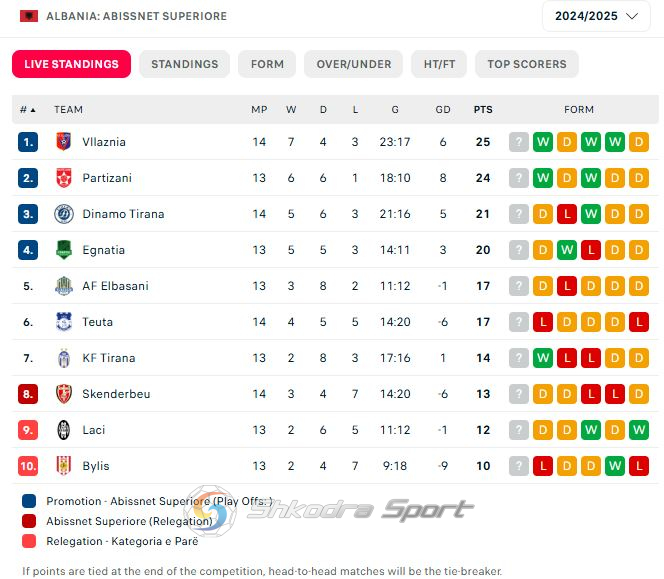This screenshot has height=579, width=664.
Task: Click the Skenderbeu club crest icon
Action: (x=64, y=393)
